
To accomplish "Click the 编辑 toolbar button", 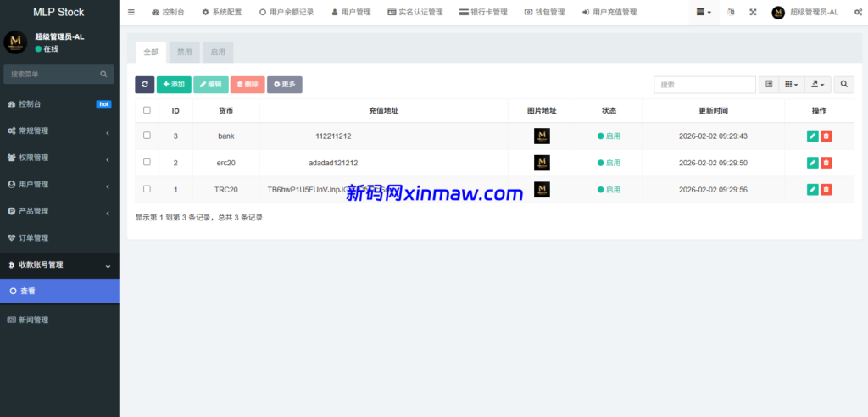I will [210, 85].
